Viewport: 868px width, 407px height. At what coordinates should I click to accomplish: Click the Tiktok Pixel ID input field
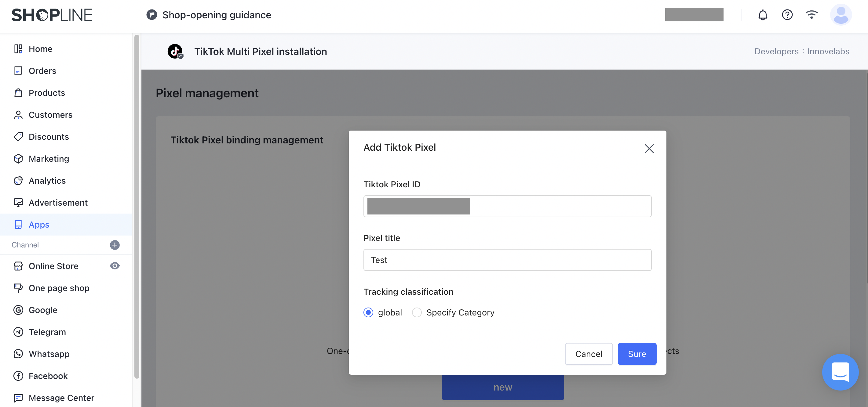coord(508,206)
